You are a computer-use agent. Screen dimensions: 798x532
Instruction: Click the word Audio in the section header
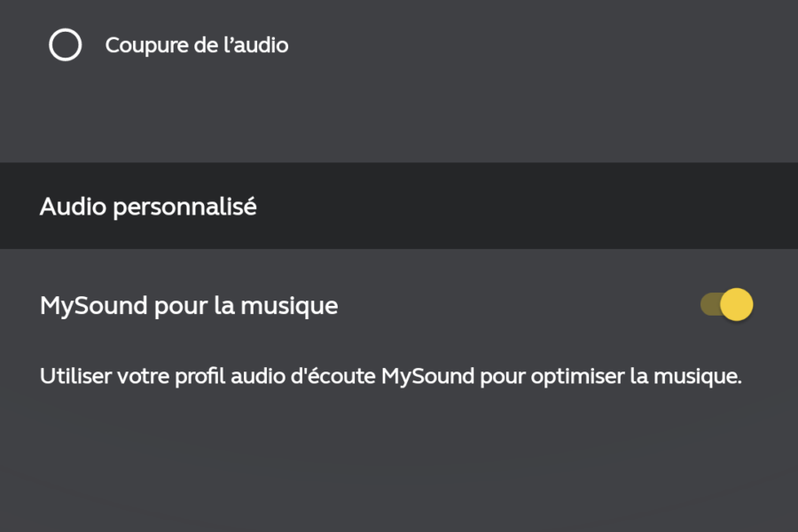click(74, 207)
